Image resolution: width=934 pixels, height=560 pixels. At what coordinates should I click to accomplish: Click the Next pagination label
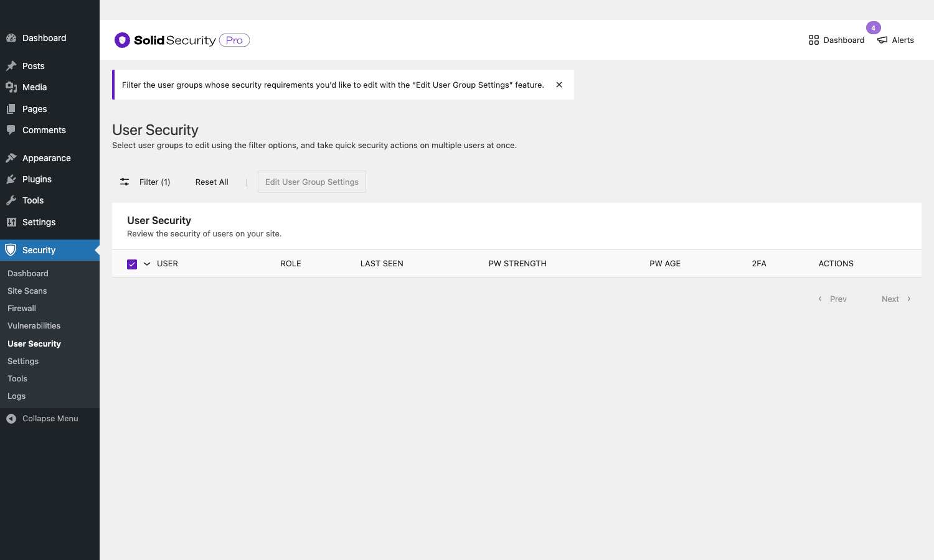coord(890,299)
